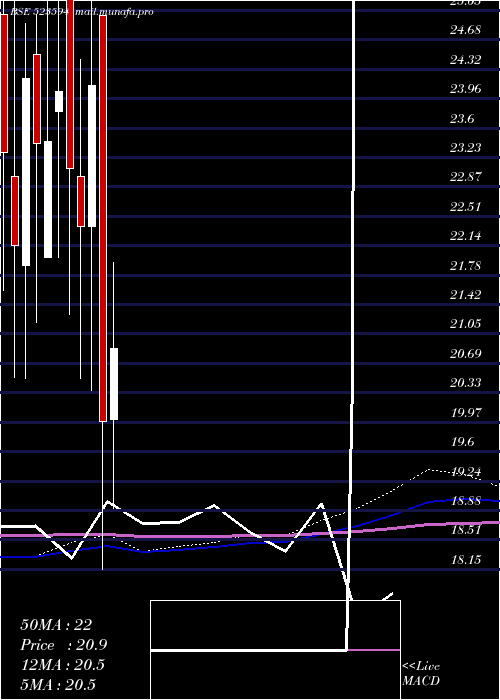Click the purple MACD segment in the lower box

coord(374,650)
